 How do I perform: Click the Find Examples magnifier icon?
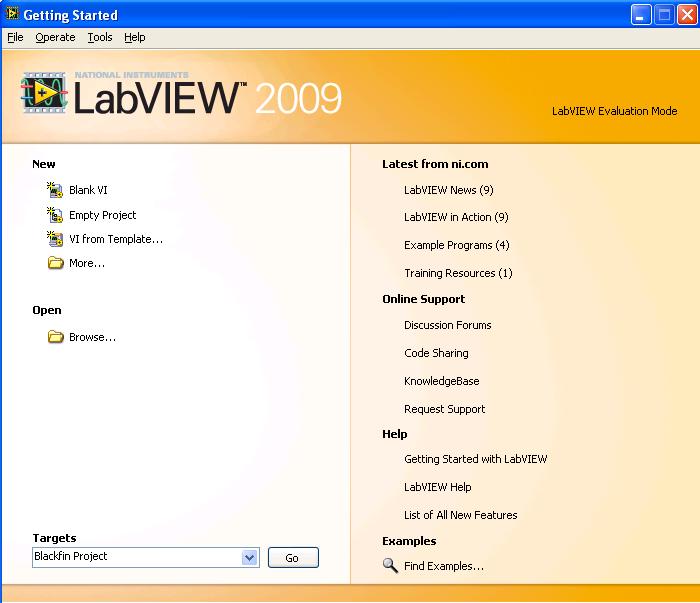(x=390, y=566)
